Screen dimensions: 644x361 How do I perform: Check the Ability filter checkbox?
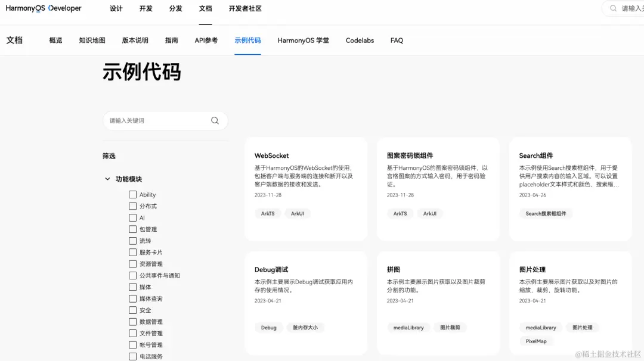(x=132, y=195)
